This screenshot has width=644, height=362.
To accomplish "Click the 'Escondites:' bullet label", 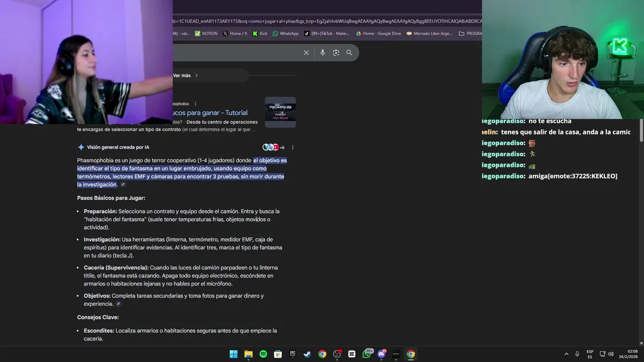I will point(99,331).
